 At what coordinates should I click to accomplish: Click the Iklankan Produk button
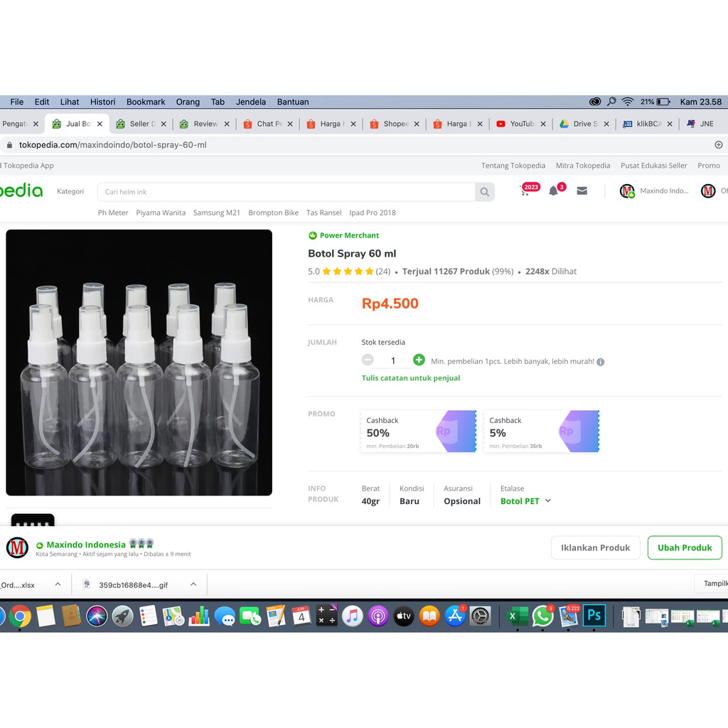click(x=595, y=547)
